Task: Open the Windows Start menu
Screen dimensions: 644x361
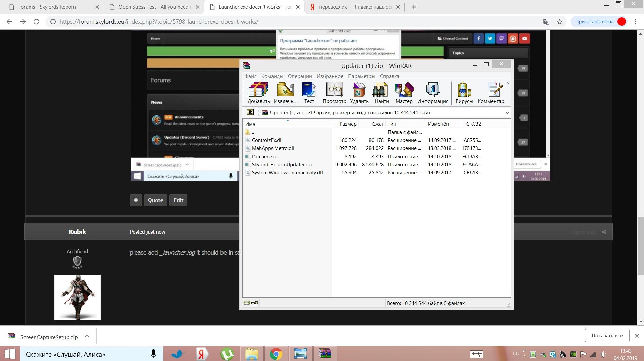Action: tap(10, 354)
